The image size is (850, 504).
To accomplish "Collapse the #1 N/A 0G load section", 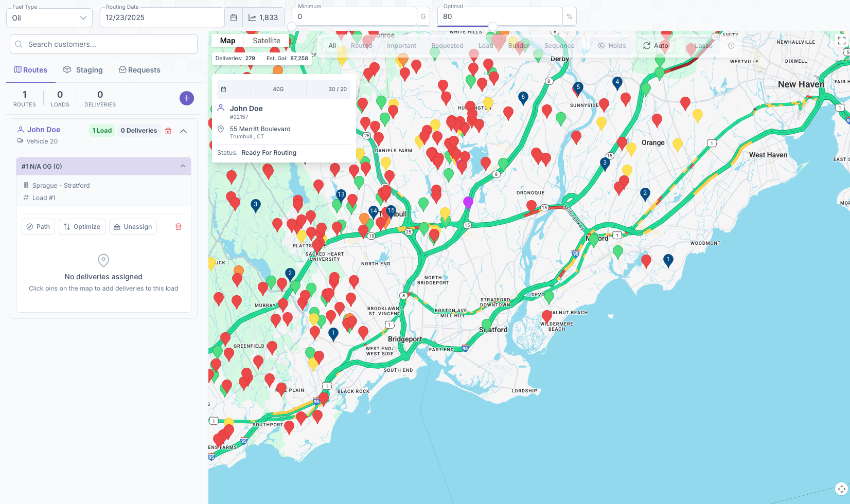I will coord(183,166).
